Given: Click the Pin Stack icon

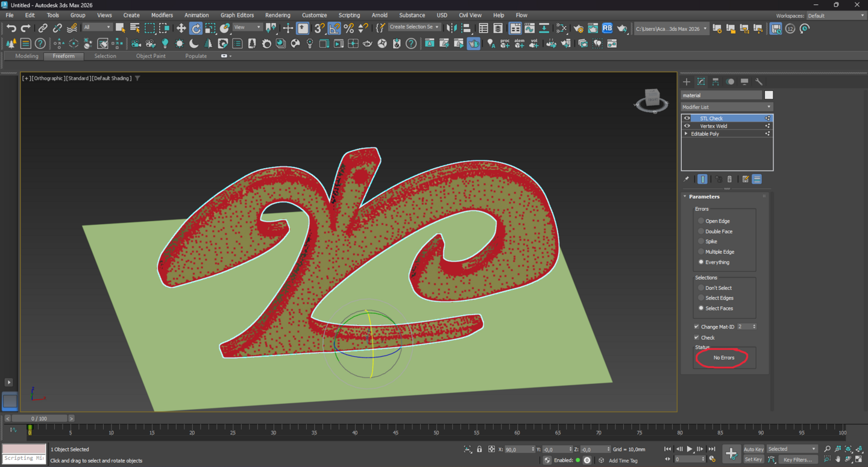Looking at the screenshot, I should click(x=686, y=179).
